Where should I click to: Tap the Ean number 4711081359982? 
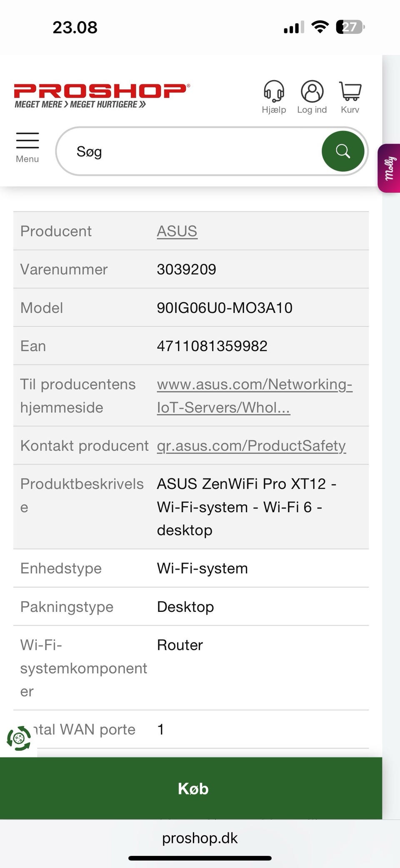[212, 346]
